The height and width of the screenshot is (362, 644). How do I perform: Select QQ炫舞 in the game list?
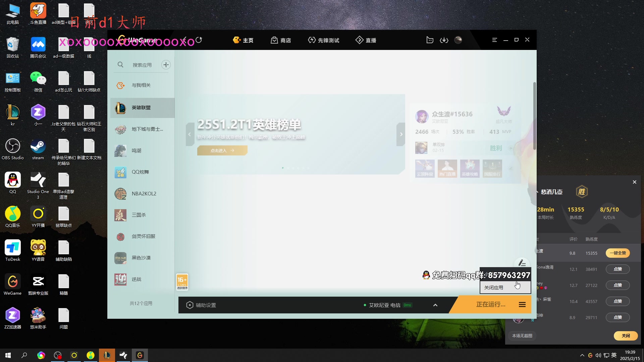pyautogui.click(x=143, y=172)
